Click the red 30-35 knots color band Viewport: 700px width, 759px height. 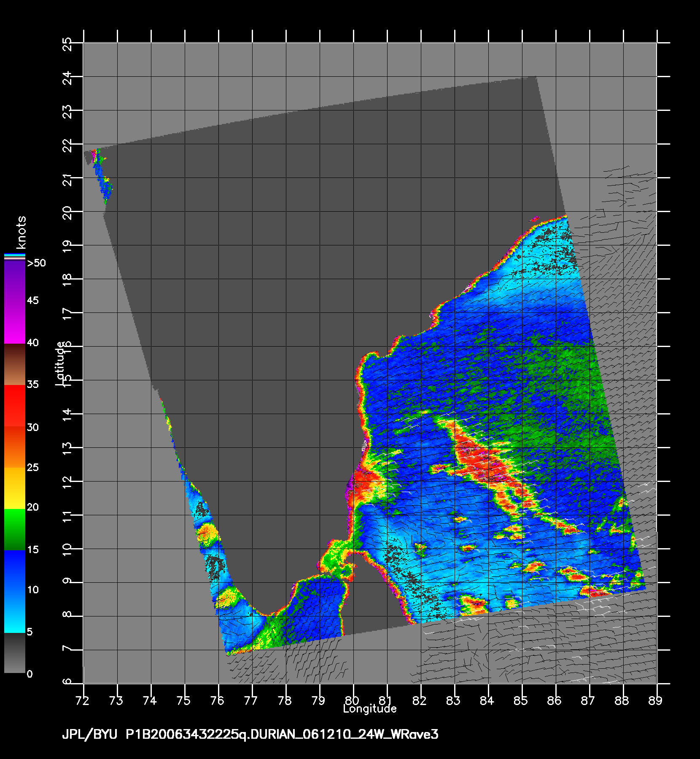pos(15,406)
